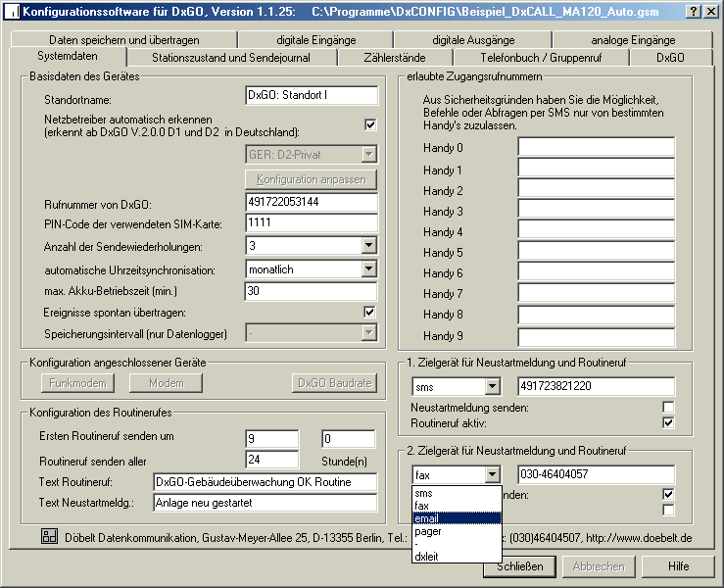724x588 pixels.
Task: Click the application icon in title bar
Action: click(x=13, y=12)
